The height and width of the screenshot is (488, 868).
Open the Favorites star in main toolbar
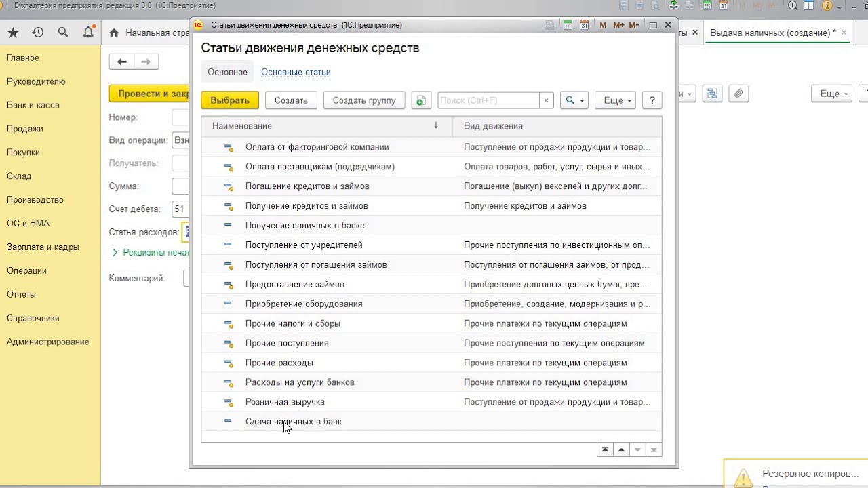13,33
